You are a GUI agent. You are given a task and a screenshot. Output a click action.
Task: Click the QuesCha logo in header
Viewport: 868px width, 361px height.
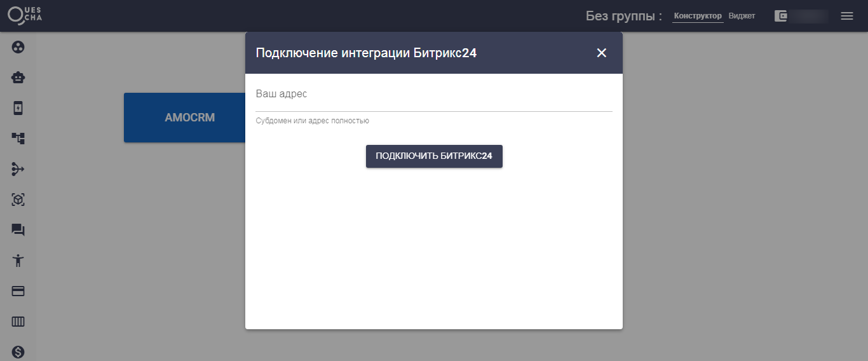point(25,16)
